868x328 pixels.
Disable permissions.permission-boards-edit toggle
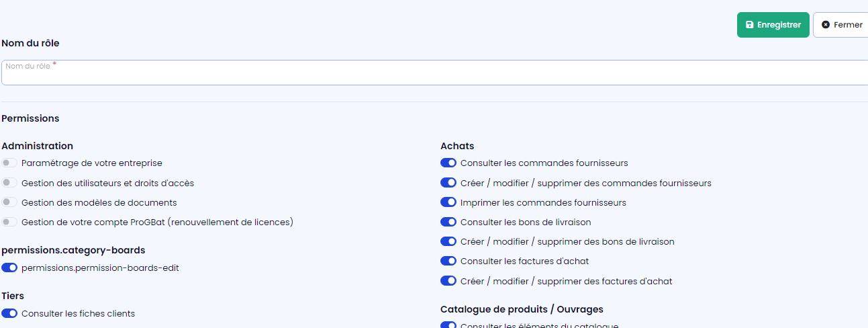point(9,268)
